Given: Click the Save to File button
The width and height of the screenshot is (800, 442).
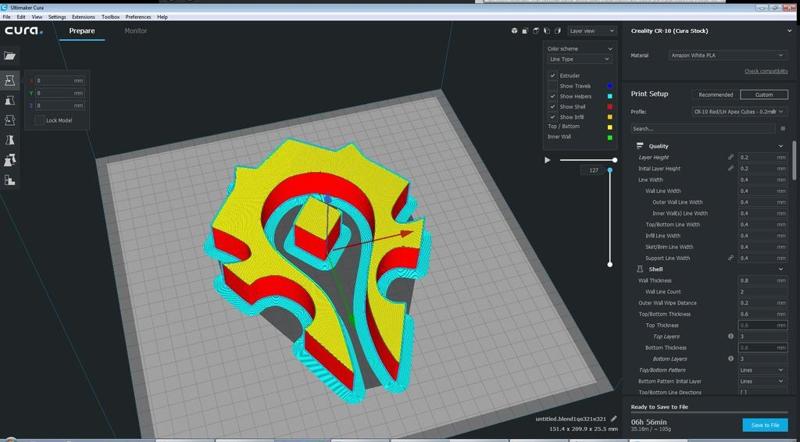Looking at the screenshot, I should pos(765,425).
